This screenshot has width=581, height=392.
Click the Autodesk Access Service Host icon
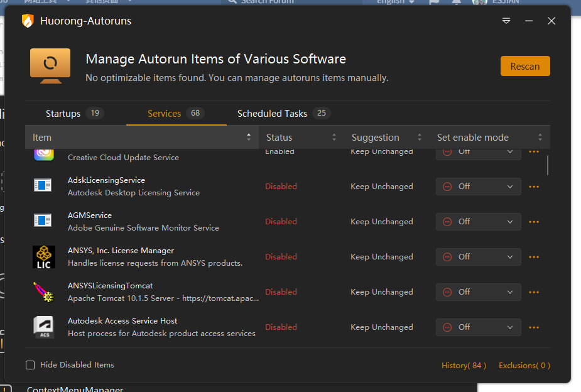[x=44, y=327]
